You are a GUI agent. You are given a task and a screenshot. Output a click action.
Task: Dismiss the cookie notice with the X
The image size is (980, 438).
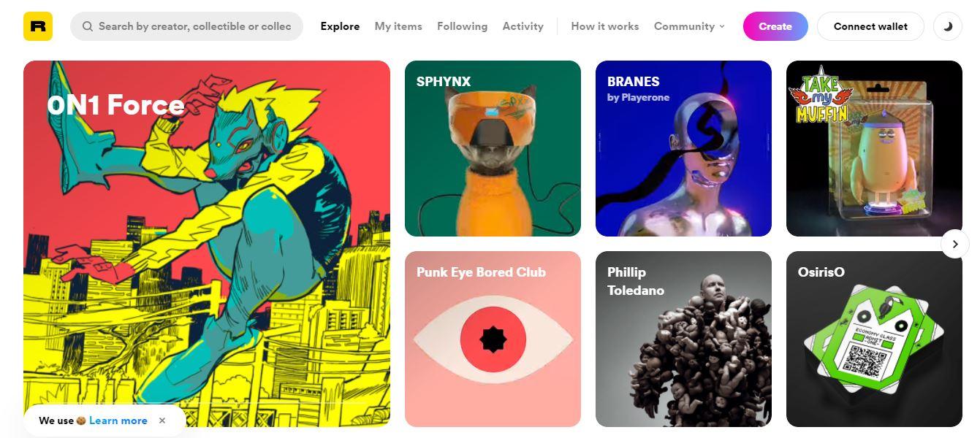point(162,420)
